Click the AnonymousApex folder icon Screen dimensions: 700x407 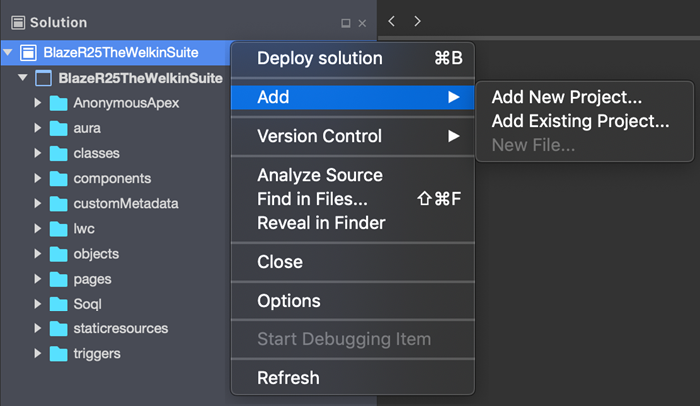pos(58,103)
